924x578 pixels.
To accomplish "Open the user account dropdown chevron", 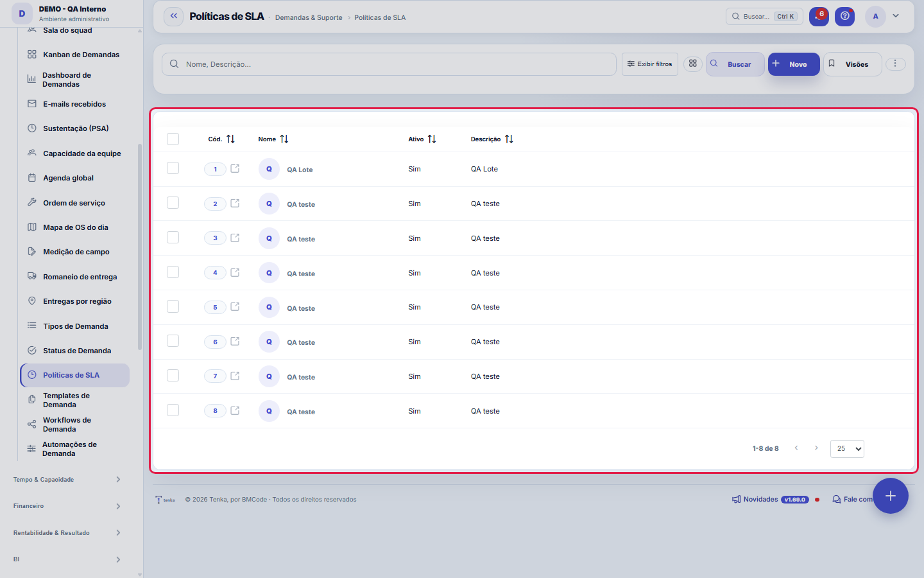I will point(896,16).
